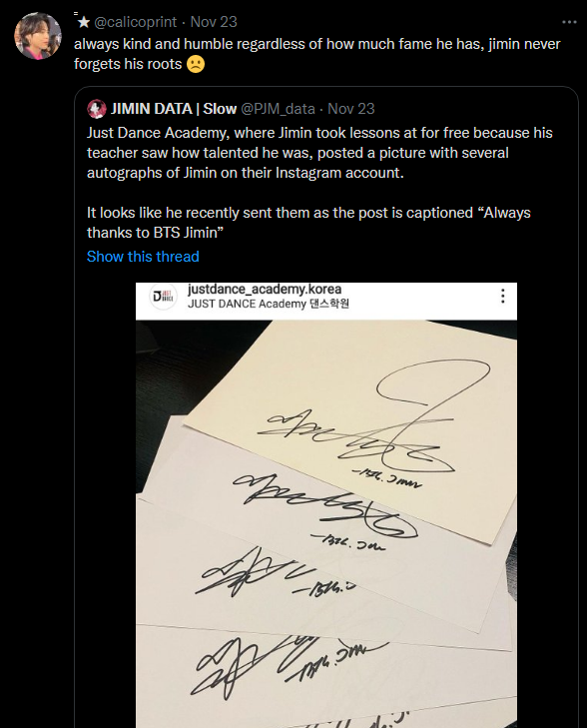
Task: Open the Instagram post's vertical three-dot menu
Action: click(x=502, y=296)
